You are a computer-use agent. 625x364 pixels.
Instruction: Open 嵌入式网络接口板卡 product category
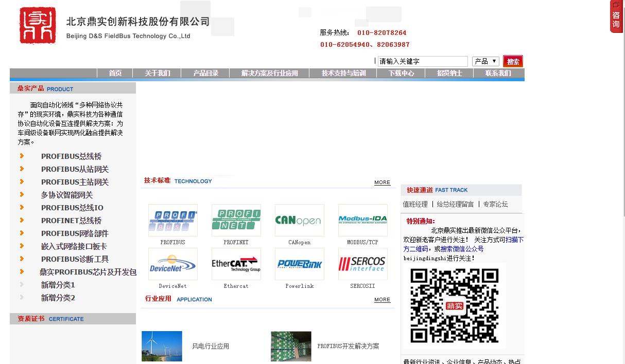click(74, 246)
